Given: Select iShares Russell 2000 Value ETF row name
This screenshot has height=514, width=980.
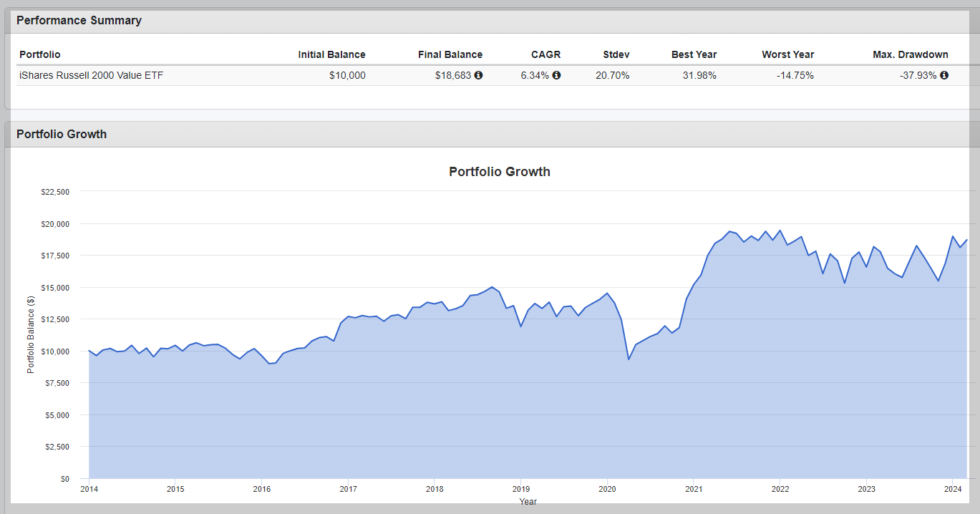Looking at the screenshot, I should point(91,75).
